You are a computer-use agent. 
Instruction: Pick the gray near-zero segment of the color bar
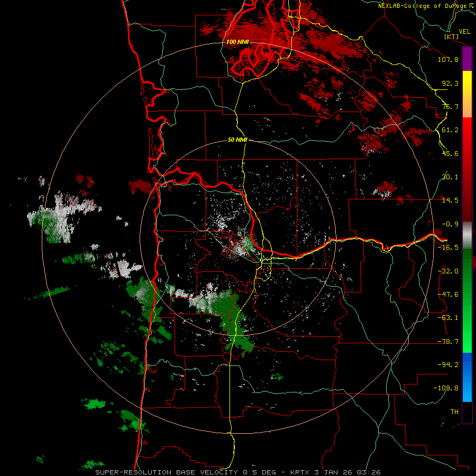click(467, 235)
